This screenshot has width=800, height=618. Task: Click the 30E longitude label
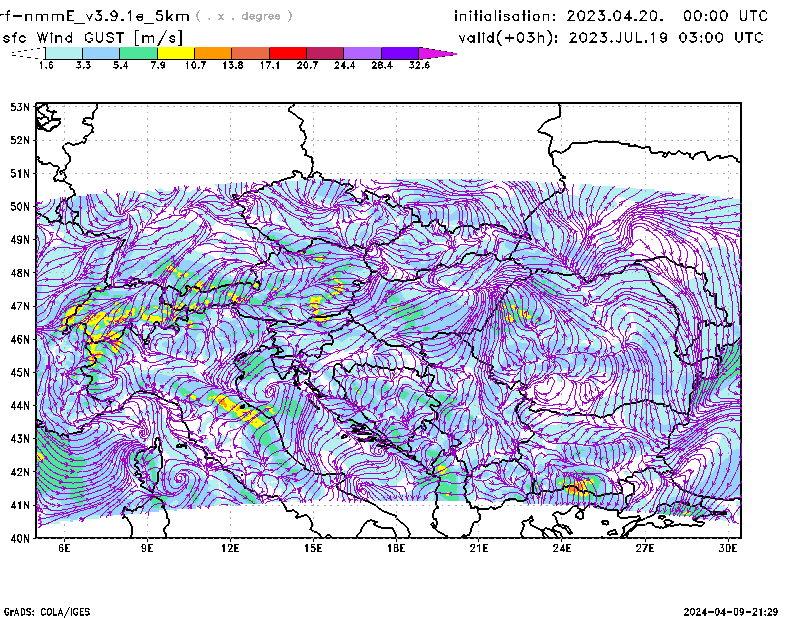click(728, 548)
